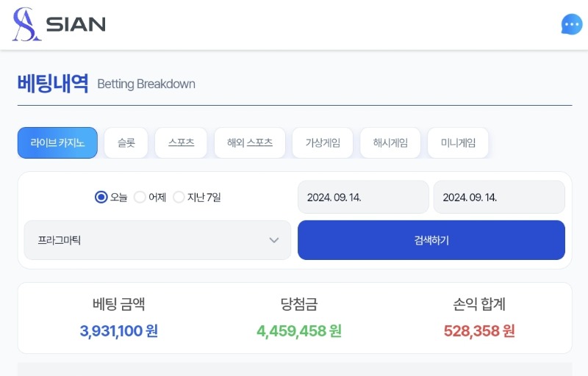Open the 스포츠 tab
This screenshot has width=588, height=376.
[x=181, y=142]
